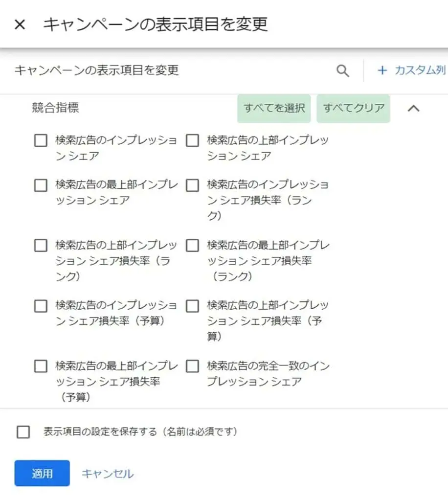The height and width of the screenshot is (501, 448).
Task: Check 検索広告のインプレッション シェア
Action: [41, 141]
